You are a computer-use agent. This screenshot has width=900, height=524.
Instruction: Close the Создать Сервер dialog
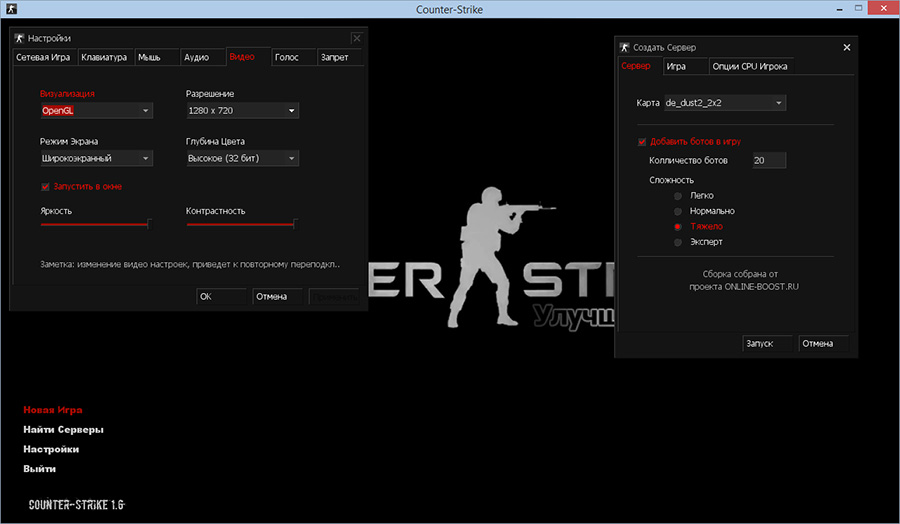coord(847,47)
